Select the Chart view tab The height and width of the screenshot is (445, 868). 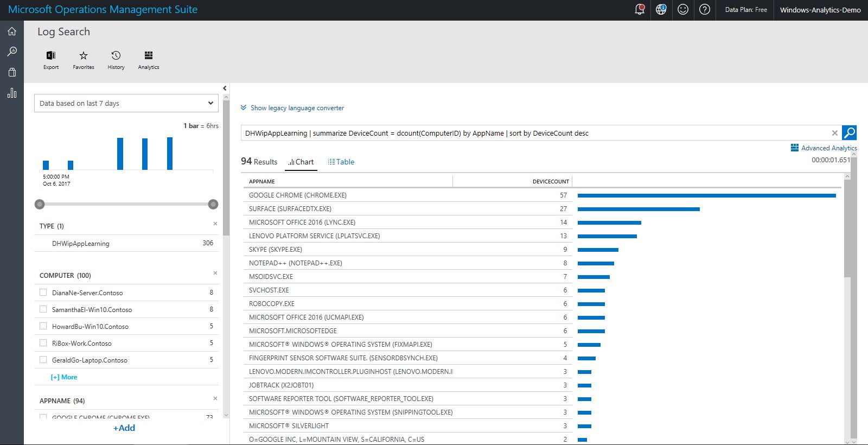301,162
